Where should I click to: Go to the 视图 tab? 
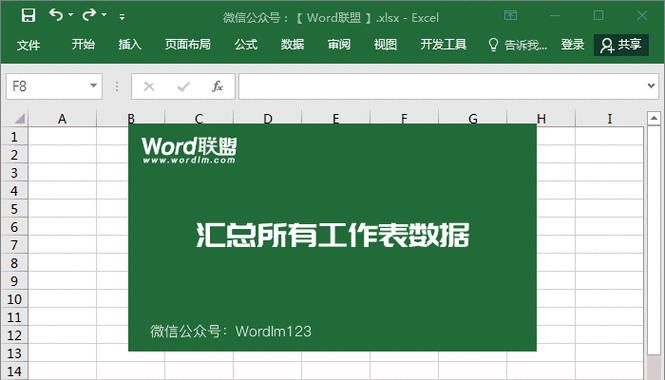point(386,44)
